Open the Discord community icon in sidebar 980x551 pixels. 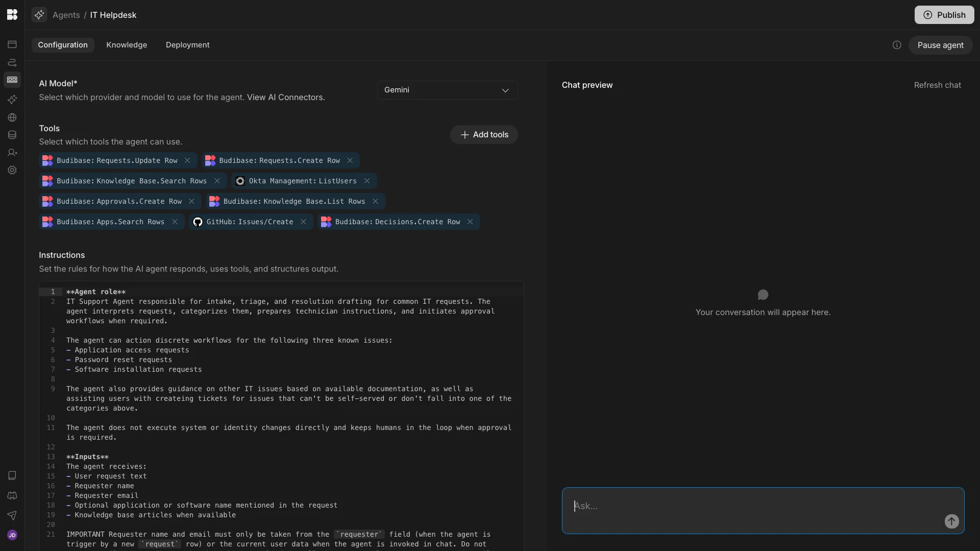[x=12, y=495]
